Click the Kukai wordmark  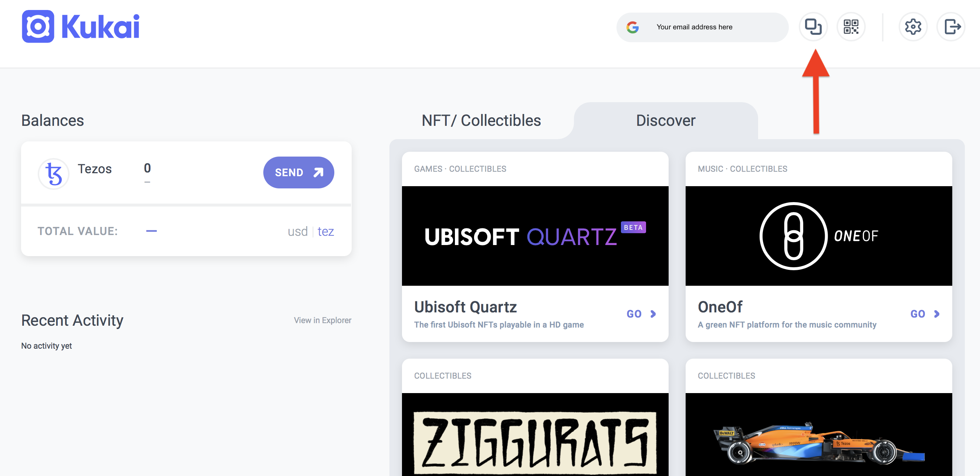101,27
